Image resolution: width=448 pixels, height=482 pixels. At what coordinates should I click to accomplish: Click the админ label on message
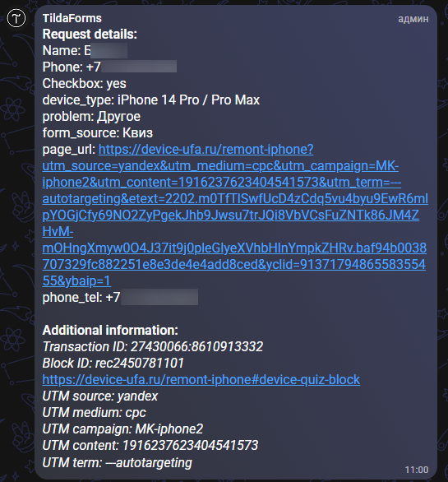(413, 19)
